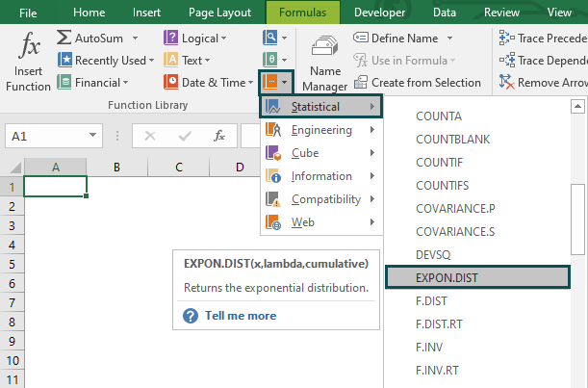
Task: Open the Date & Time functions list
Action: click(208, 83)
